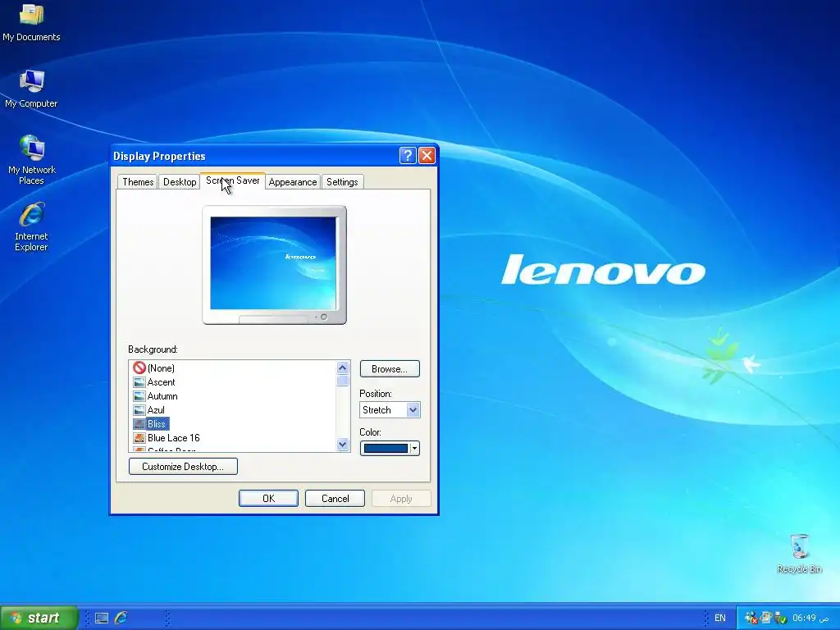The image size is (840, 630).
Task: Select the Recycle Bin icon
Action: click(x=799, y=554)
